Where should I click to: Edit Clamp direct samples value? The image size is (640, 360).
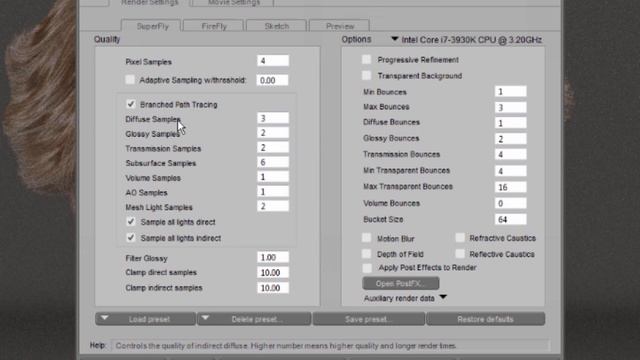(x=273, y=272)
